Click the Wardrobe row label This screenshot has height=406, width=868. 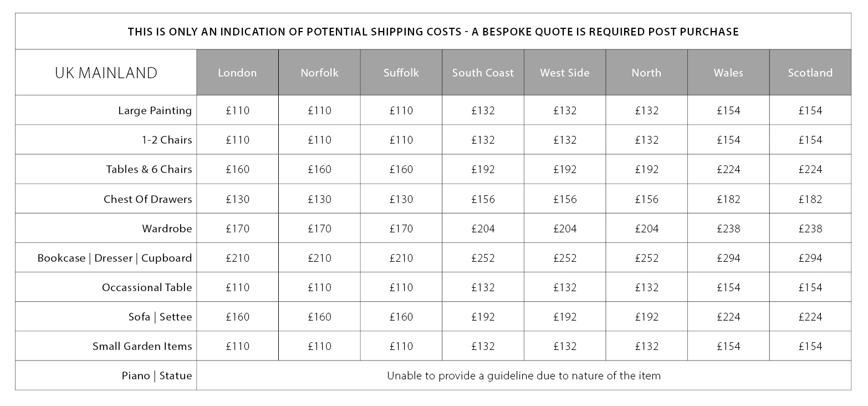point(167,229)
